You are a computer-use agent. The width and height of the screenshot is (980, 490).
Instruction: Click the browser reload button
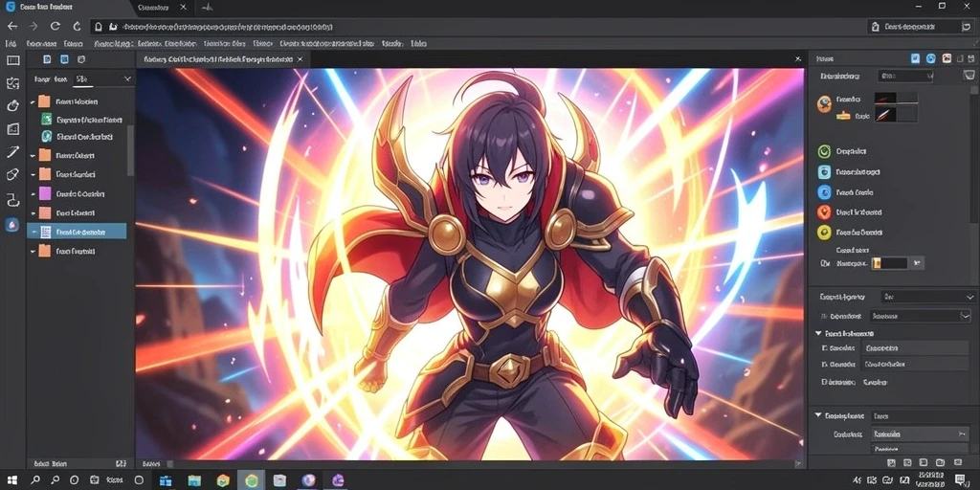55,26
